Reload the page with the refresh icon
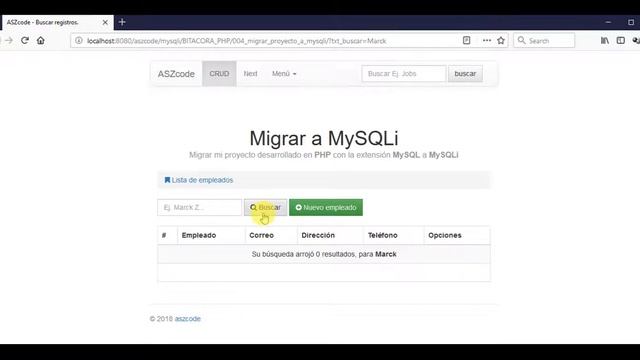The width and height of the screenshot is (640, 360). pyautogui.click(x=25, y=40)
